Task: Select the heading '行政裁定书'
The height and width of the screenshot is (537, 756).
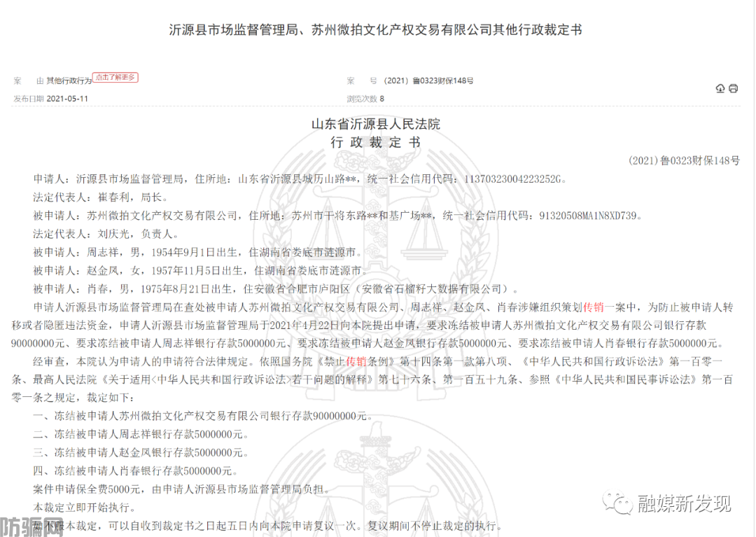Action: click(x=376, y=143)
